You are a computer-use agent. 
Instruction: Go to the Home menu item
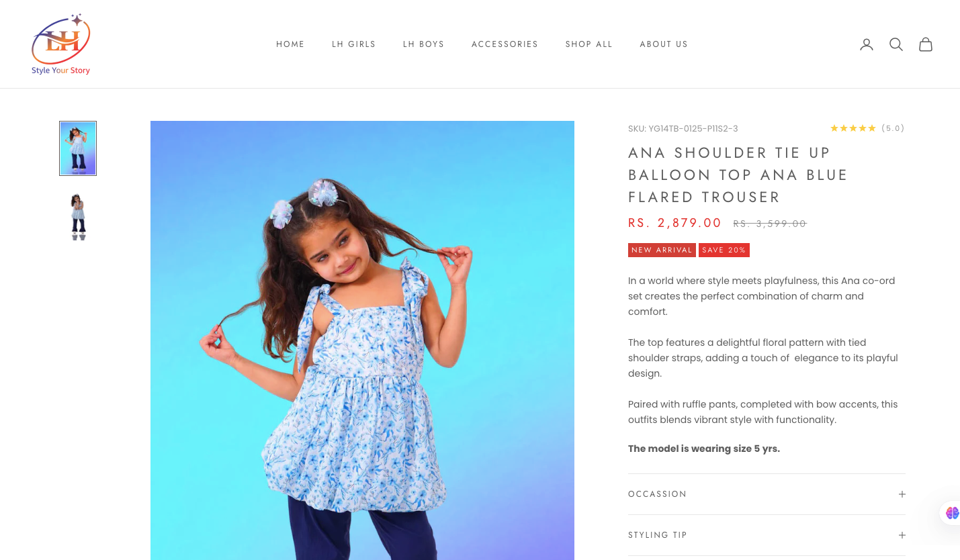290,44
